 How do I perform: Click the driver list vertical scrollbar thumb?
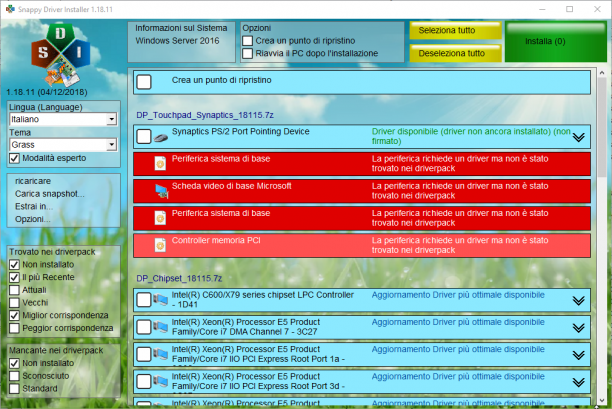[602, 127]
